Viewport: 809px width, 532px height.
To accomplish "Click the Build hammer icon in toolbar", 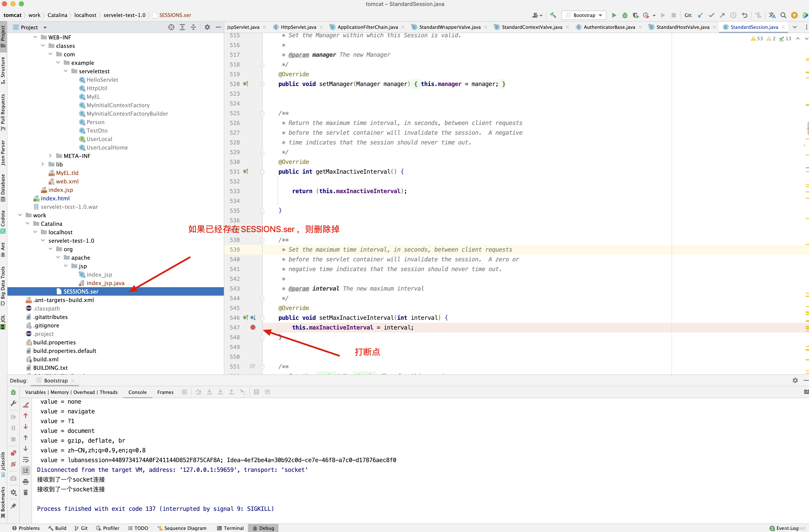I will [x=553, y=15].
